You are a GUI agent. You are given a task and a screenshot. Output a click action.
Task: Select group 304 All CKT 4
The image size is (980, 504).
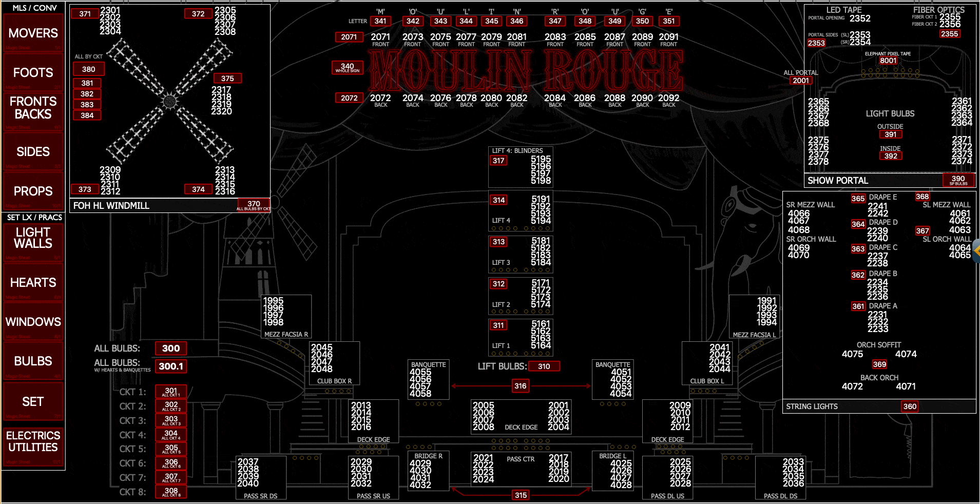coord(171,435)
